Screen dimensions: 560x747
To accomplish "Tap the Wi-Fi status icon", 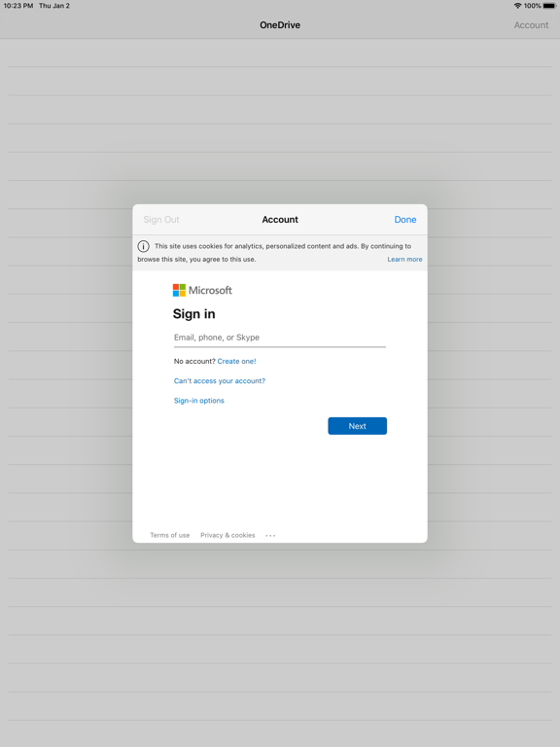I will click(x=517, y=6).
